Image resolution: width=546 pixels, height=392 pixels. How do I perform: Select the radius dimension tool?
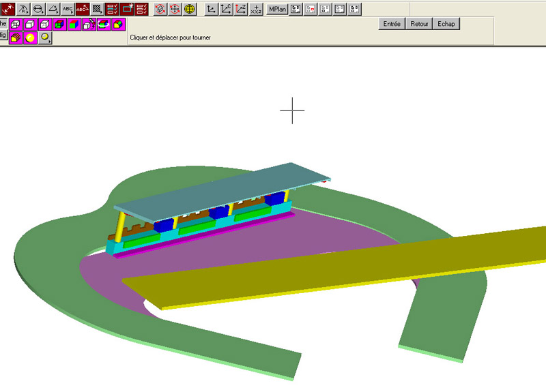coord(25,10)
